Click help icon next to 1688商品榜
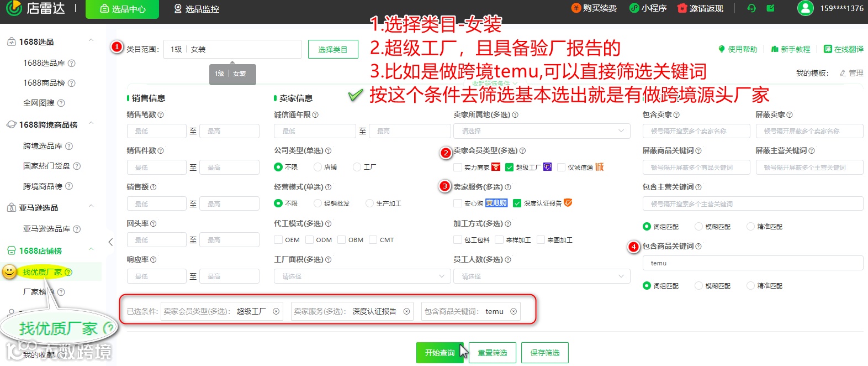This screenshot has width=868, height=366. [72, 83]
